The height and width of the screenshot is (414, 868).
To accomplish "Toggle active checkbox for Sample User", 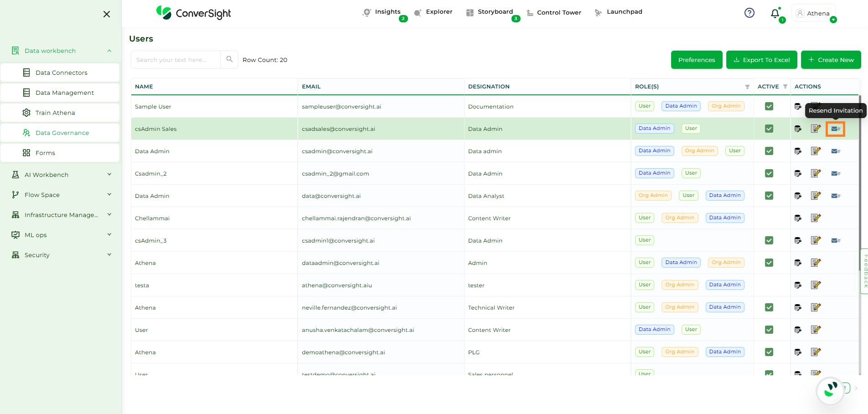I will coord(769,106).
